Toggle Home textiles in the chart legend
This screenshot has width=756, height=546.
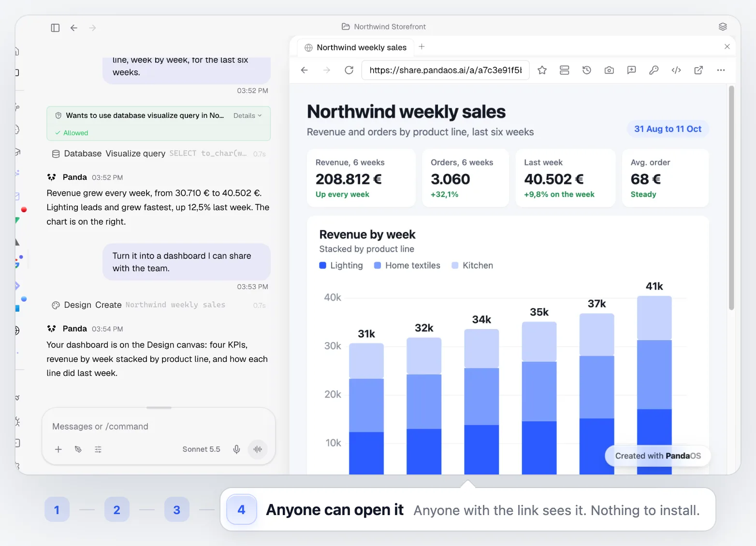(407, 265)
